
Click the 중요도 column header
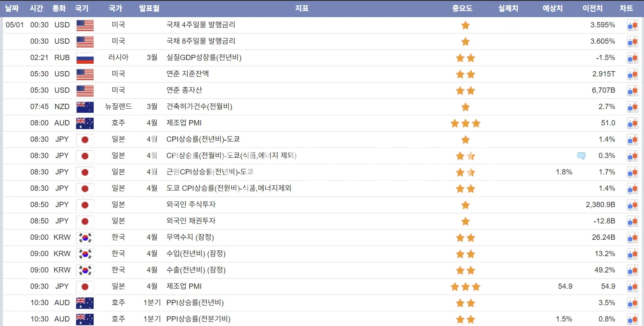[462, 8]
